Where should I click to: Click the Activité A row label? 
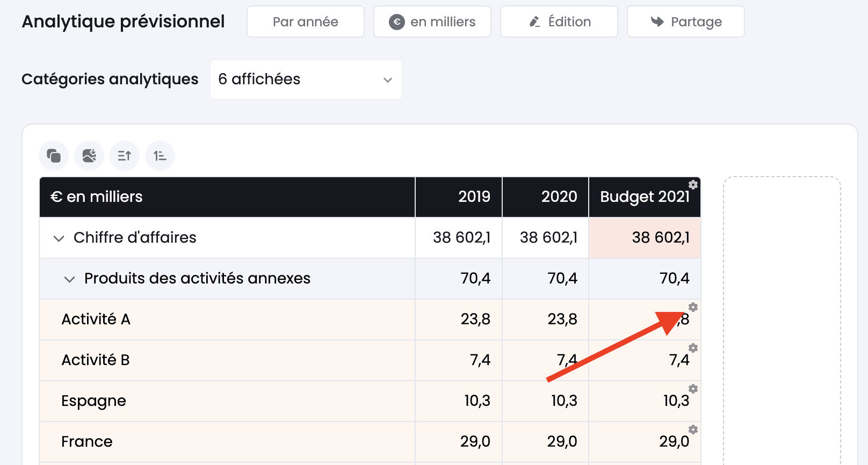pyautogui.click(x=96, y=319)
